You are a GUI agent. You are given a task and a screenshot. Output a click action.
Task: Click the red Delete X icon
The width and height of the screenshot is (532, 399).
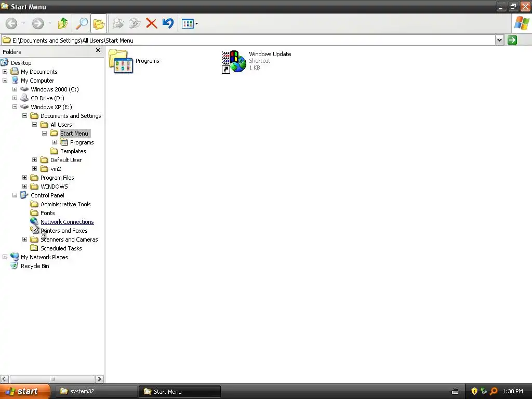point(151,23)
